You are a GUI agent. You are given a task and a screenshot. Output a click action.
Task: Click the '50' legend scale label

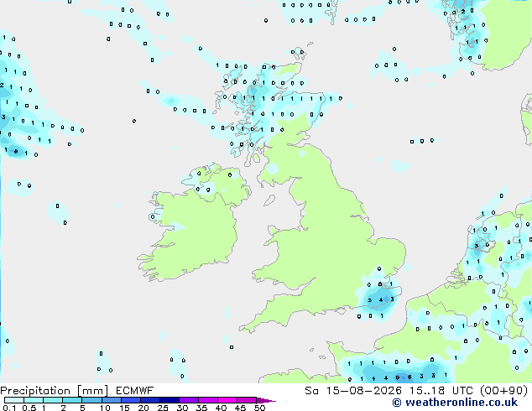point(259,408)
